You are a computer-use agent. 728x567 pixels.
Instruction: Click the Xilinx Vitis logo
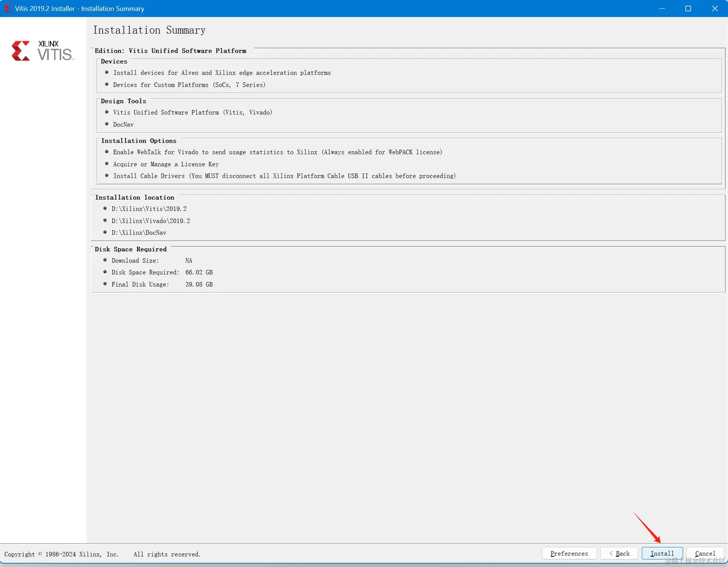[43, 51]
